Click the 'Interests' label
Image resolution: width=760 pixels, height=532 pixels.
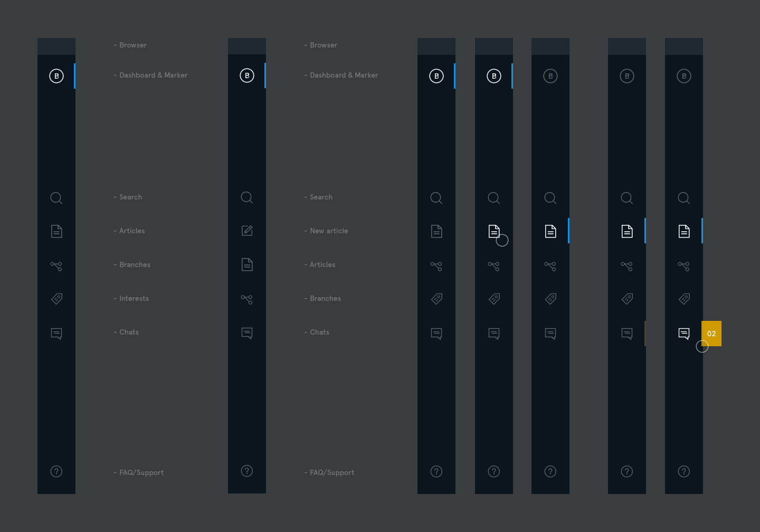pyautogui.click(x=134, y=298)
